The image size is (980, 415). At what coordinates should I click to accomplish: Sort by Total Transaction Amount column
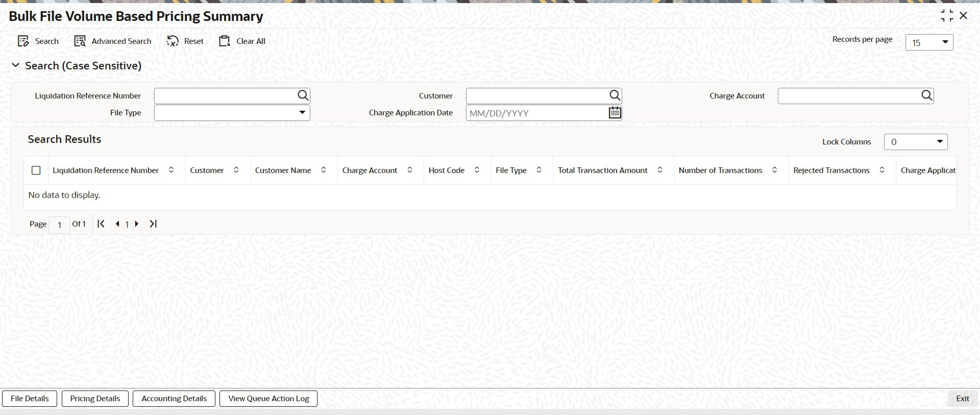660,170
